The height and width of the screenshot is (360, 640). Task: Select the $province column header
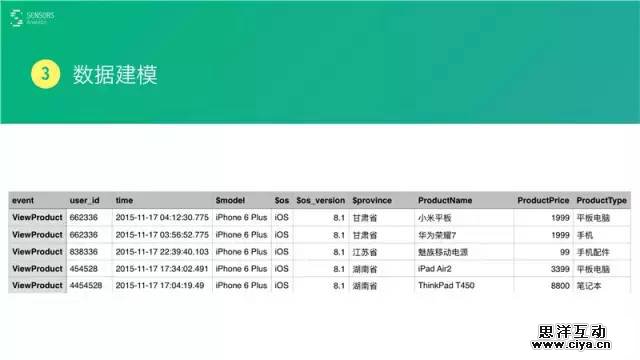pos(372,200)
